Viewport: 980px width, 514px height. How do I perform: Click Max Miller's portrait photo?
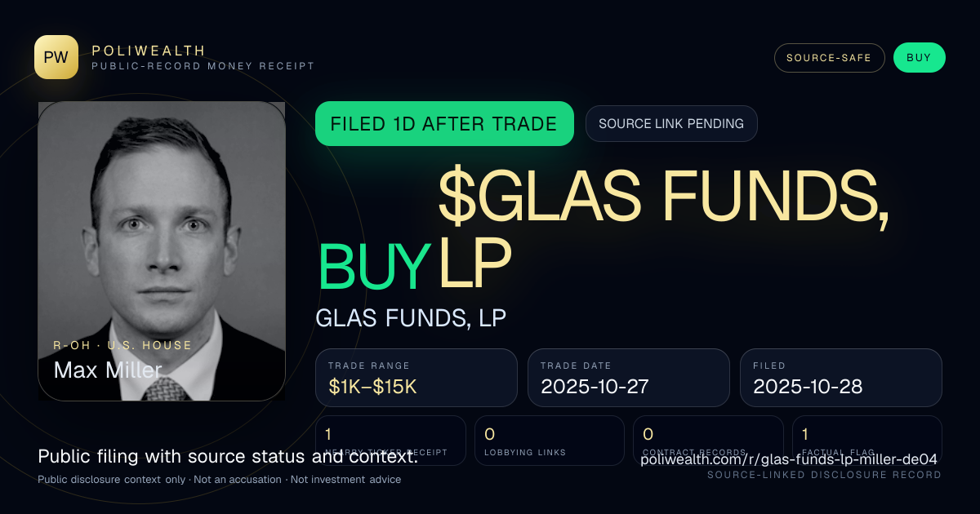coord(162,250)
